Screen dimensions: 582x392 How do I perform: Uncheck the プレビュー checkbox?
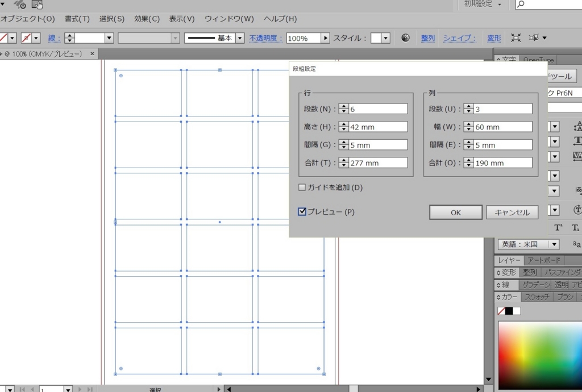[302, 212]
